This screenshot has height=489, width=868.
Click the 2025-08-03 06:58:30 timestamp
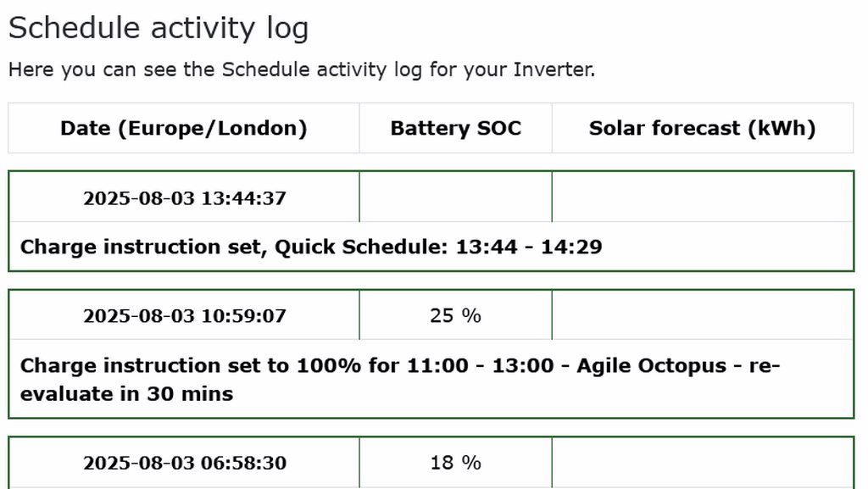[184, 463]
